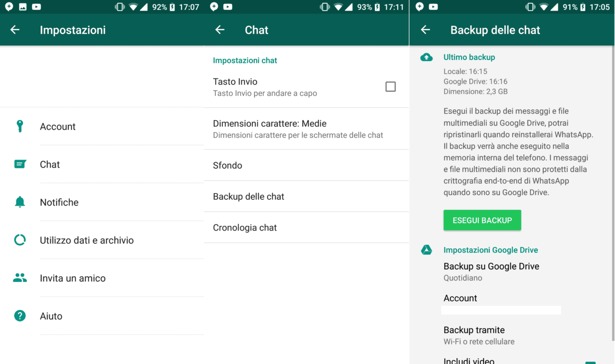Click the Impostazioni screen title
The image size is (615, 364).
(73, 30)
